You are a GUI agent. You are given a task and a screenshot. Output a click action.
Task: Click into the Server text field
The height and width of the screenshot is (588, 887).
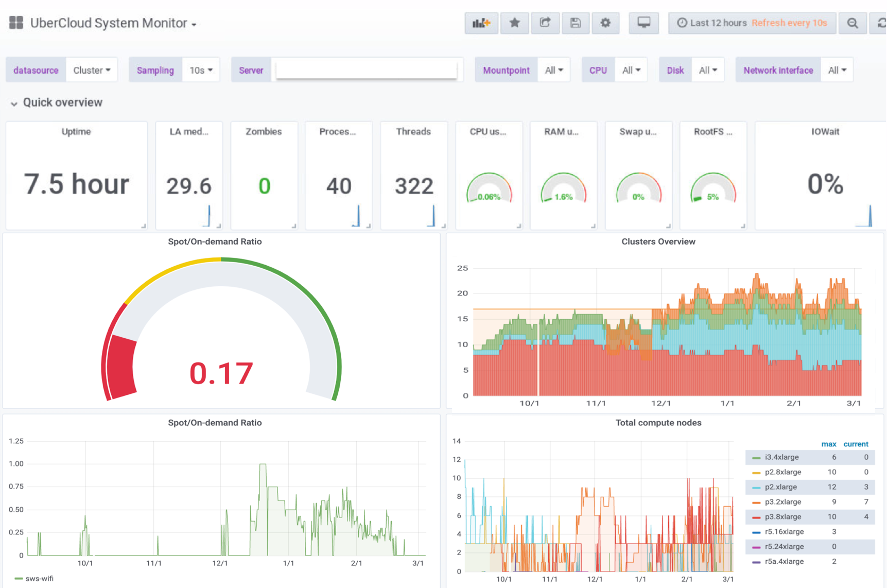click(366, 70)
